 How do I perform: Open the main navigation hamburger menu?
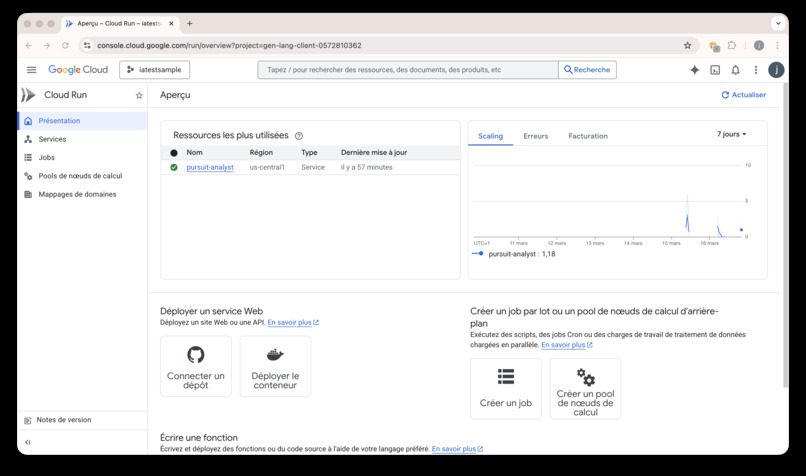[x=31, y=70]
